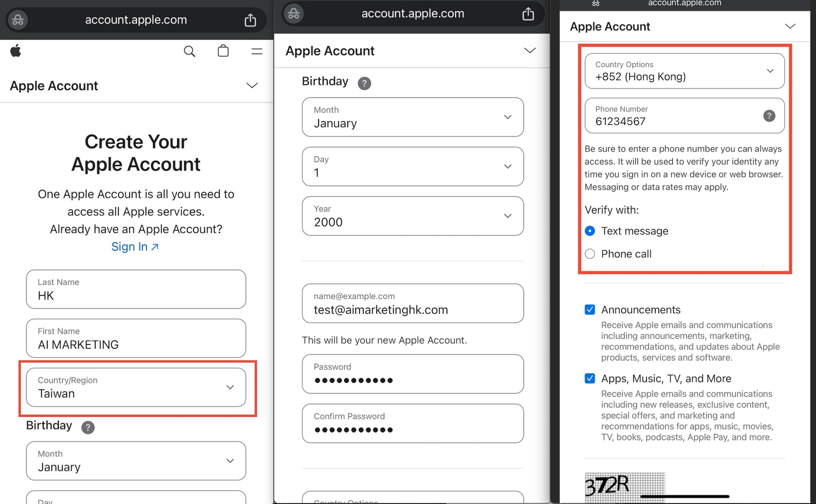Viewport: 816px width, 504px height.
Task: Open Year dropdown showing 2000
Action: coord(412,216)
